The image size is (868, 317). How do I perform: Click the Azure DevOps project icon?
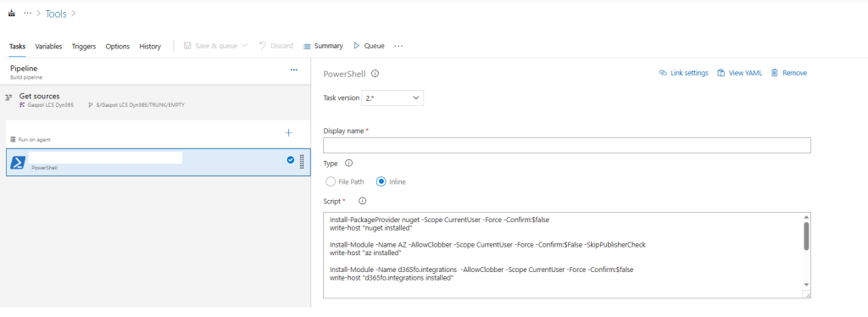pos(12,14)
